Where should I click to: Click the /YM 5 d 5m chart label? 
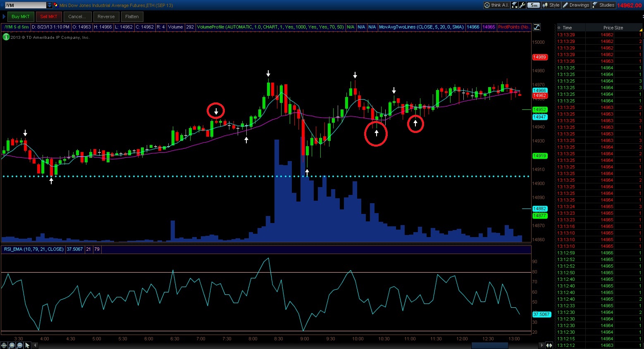[17, 27]
